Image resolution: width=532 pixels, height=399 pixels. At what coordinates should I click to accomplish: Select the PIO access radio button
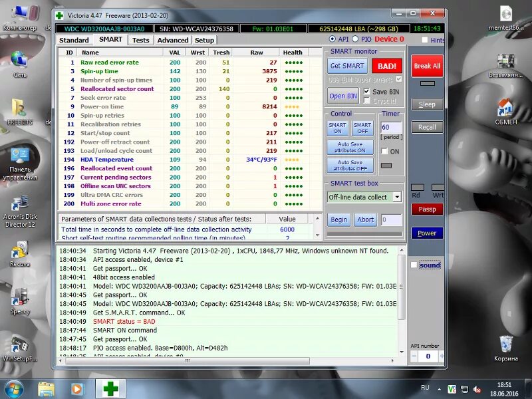click(x=355, y=39)
